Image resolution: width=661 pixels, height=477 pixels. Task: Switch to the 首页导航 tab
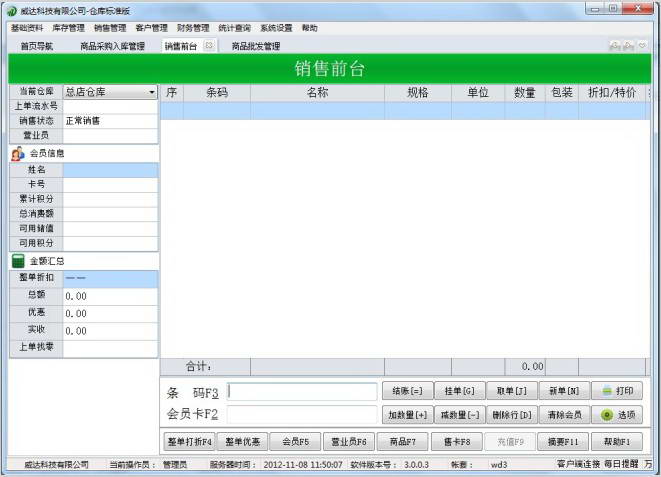pyautogui.click(x=37, y=46)
